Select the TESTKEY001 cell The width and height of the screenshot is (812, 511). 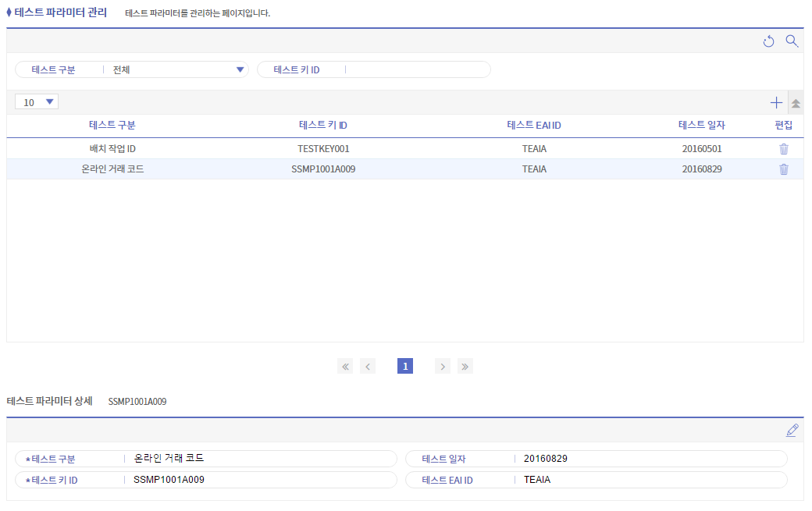point(323,149)
